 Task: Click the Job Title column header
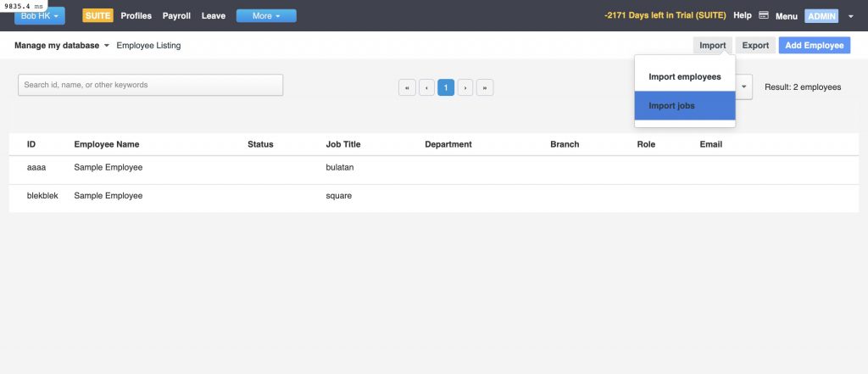click(343, 144)
